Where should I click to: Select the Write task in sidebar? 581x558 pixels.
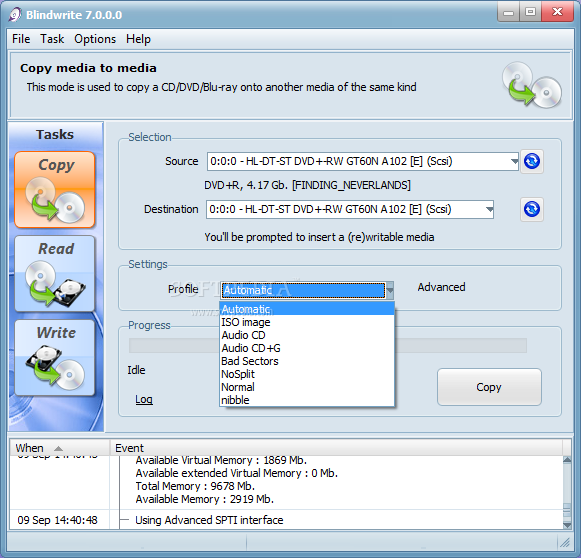[x=55, y=358]
